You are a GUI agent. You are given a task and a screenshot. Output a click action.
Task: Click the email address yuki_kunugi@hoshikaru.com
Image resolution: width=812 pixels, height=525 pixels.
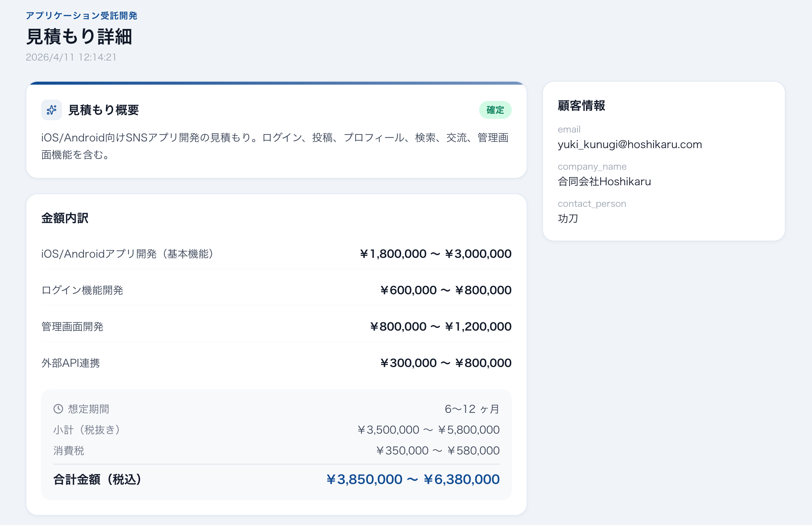coord(629,144)
